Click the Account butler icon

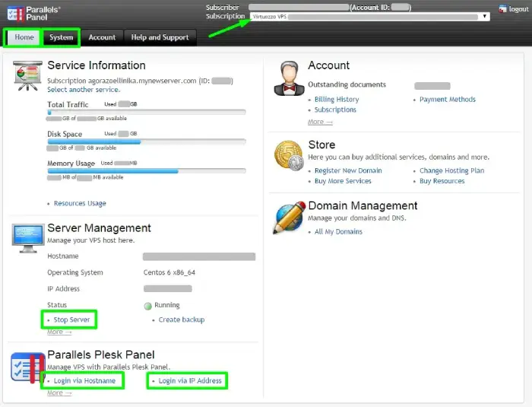(x=289, y=78)
